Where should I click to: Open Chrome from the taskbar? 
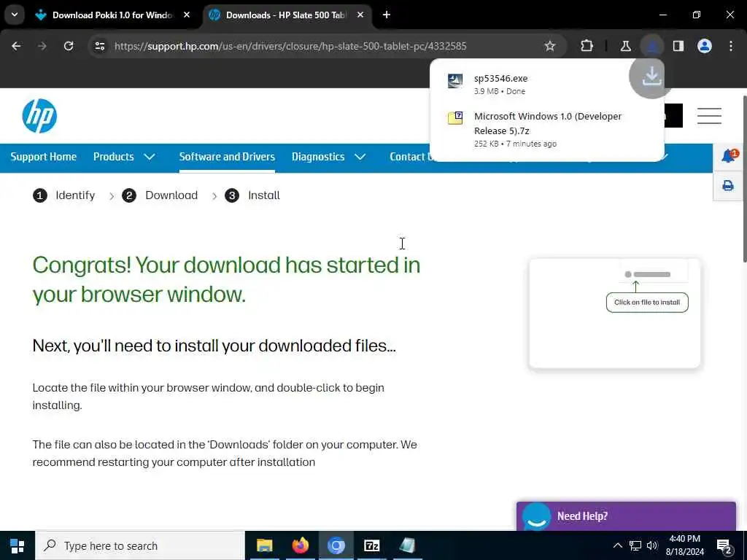(336, 545)
